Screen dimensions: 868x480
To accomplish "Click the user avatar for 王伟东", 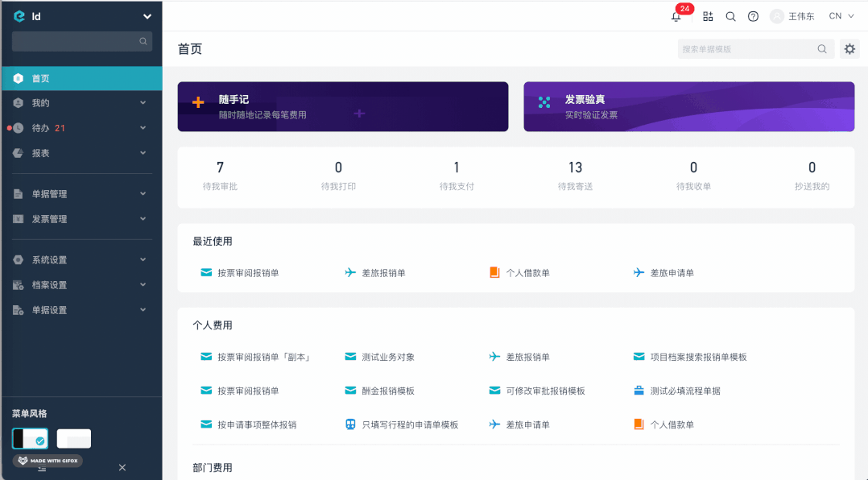I will [777, 17].
